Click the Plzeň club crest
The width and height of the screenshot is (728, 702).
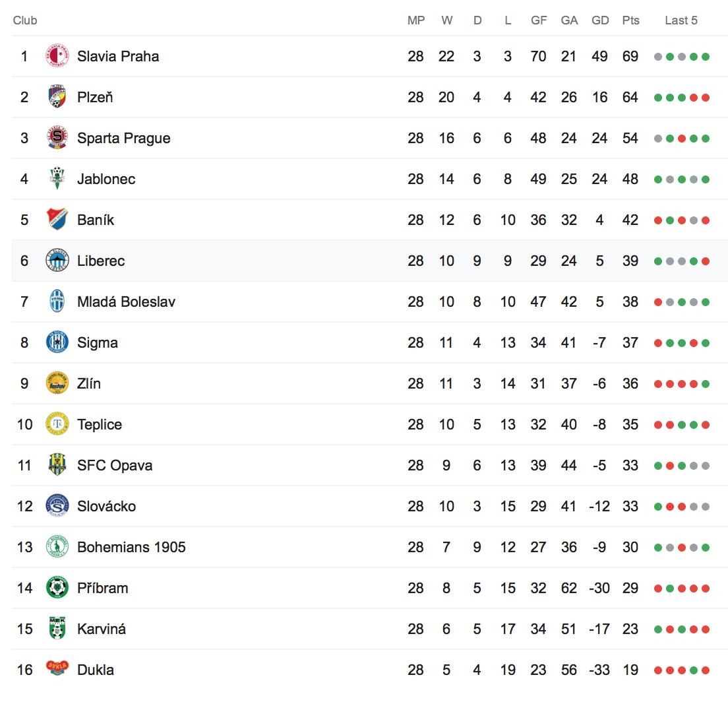click(57, 97)
